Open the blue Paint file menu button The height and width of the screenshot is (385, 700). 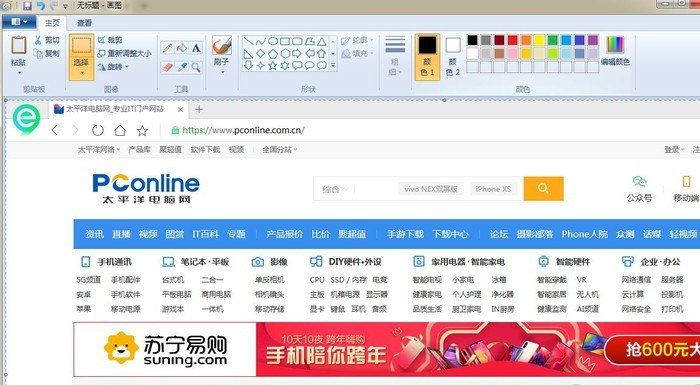(x=19, y=21)
